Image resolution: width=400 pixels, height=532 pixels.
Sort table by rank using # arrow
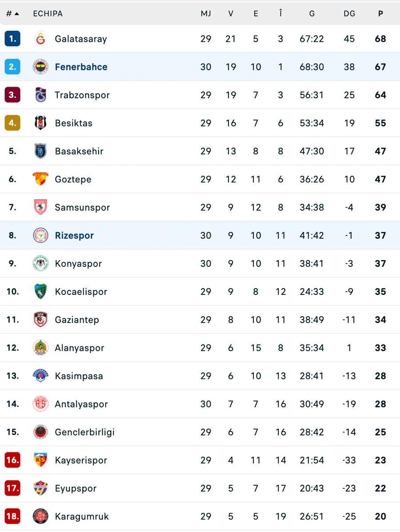[12, 13]
